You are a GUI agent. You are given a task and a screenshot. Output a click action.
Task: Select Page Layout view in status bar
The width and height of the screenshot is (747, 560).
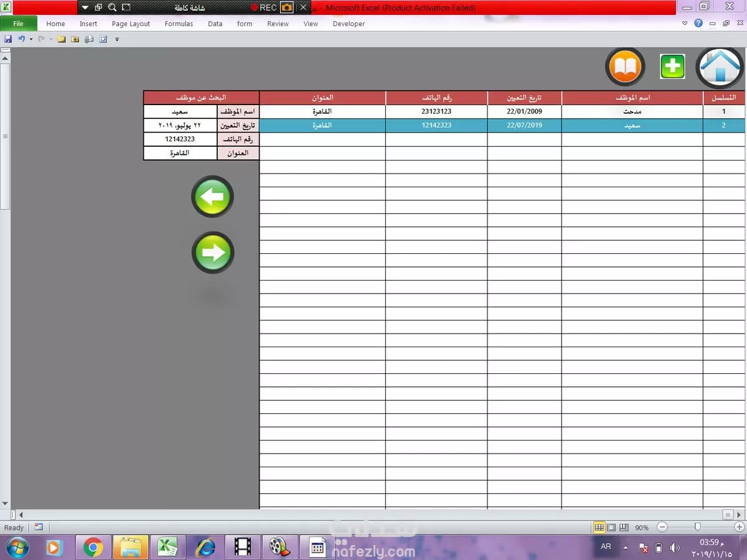pos(611,527)
